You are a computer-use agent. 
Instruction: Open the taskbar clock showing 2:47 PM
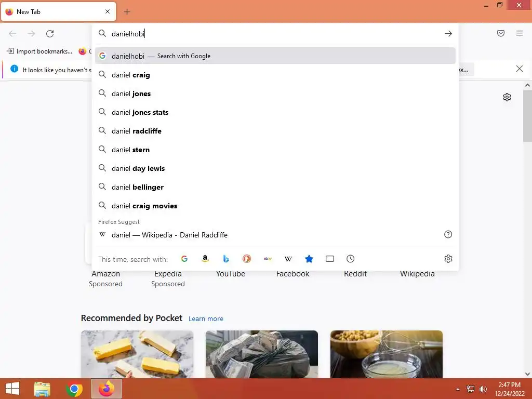coord(509,389)
